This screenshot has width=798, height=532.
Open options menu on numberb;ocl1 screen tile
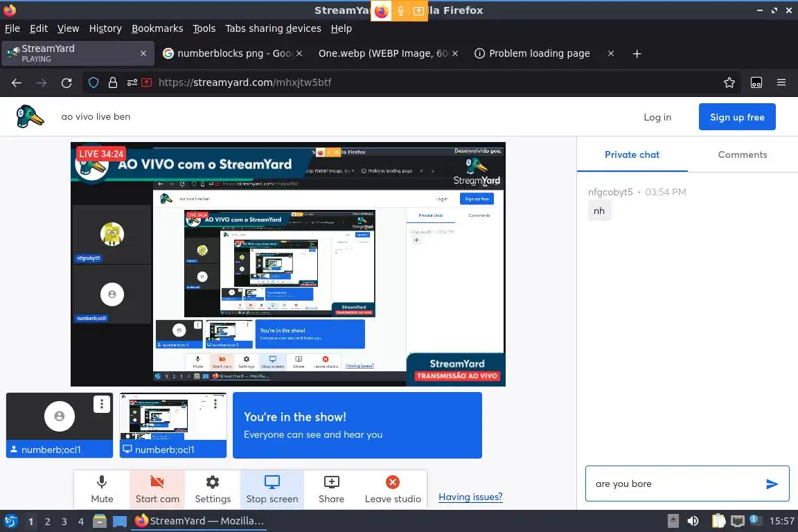[216, 404]
